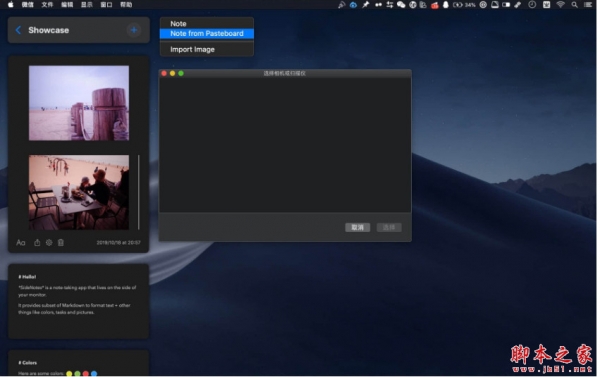Open Spotlight search magnifier
Image resolution: width=600 pixels, height=377 pixels.
[x=575, y=5]
